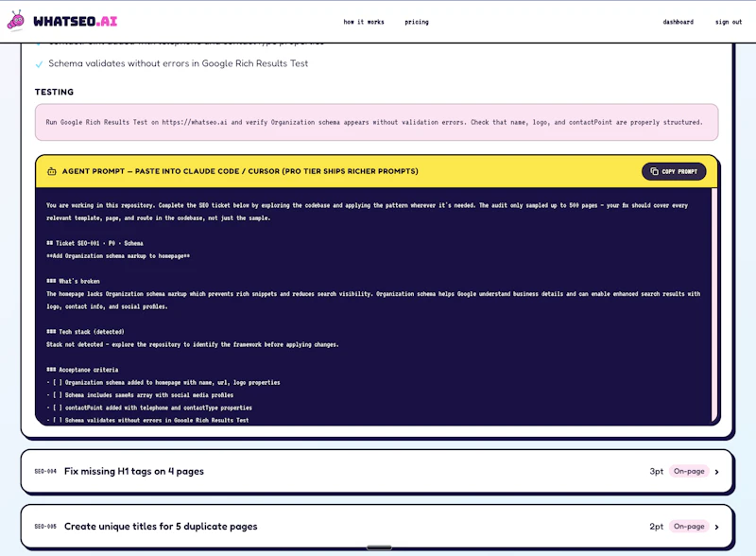The height and width of the screenshot is (556, 756).
Task: Click the On-page tag on ticket SEO-005
Action: pos(689,526)
